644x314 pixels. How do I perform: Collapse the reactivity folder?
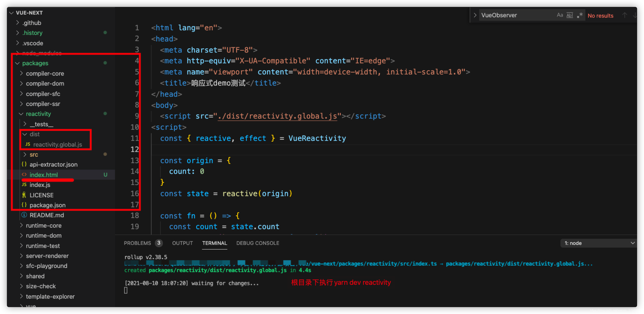point(21,114)
